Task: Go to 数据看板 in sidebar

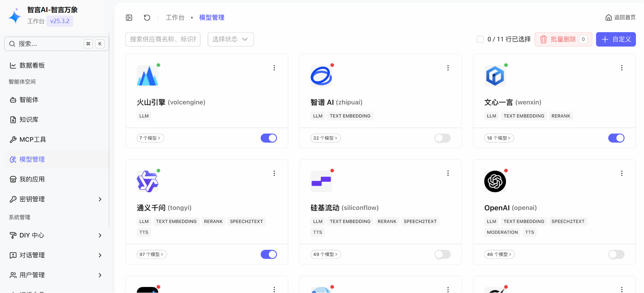Action: click(x=56, y=65)
